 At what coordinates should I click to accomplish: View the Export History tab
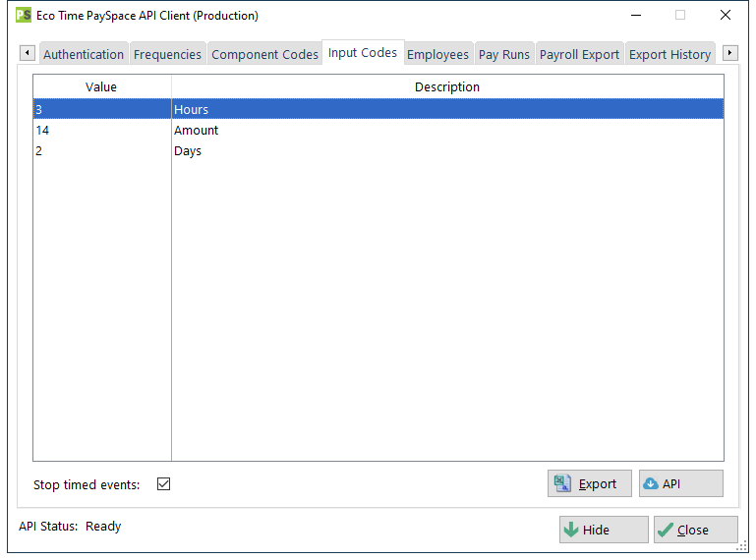pos(669,54)
